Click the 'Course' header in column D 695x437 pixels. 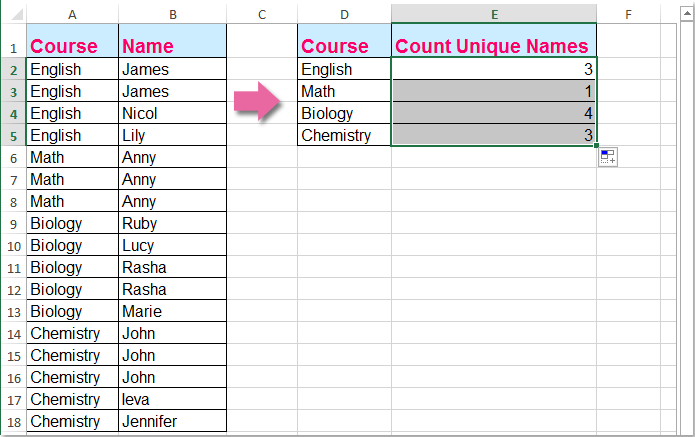344,41
